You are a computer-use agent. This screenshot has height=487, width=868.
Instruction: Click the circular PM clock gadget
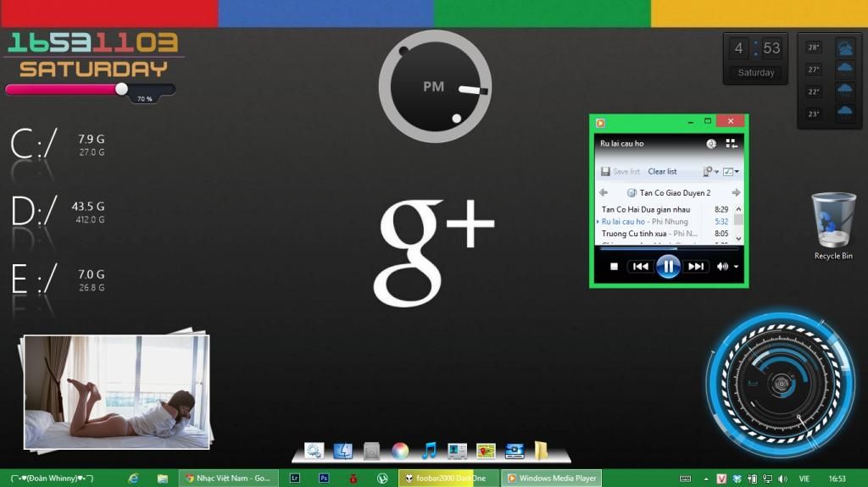point(435,86)
